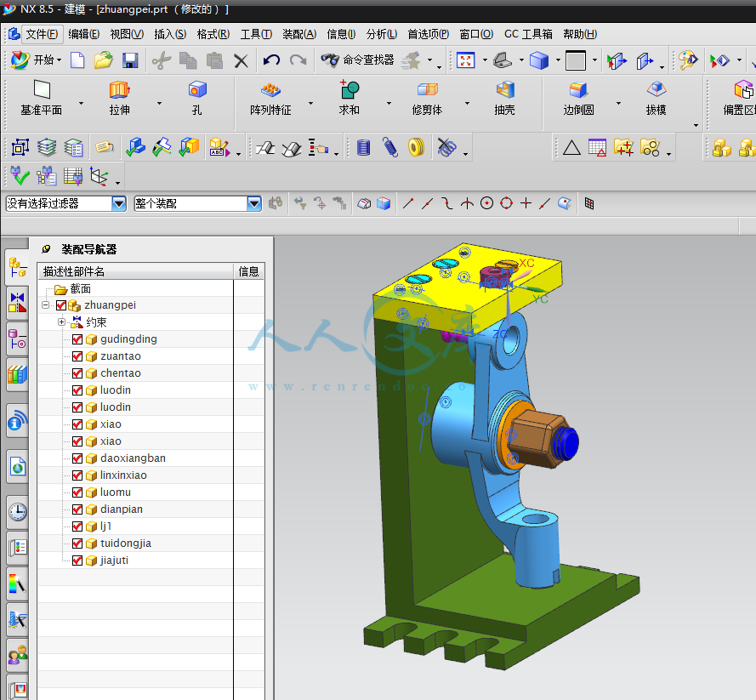Toggle the zhuangpei assembly checkbox
The width and height of the screenshot is (756, 700).
(61, 305)
